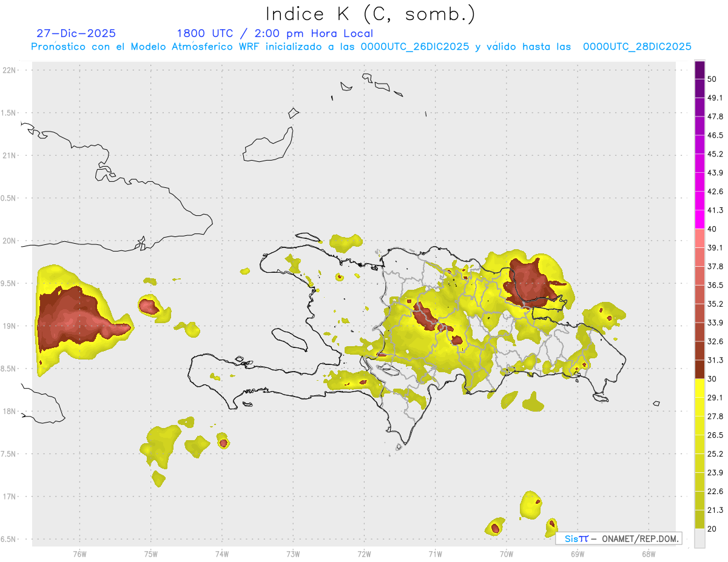This screenshot has width=728, height=562.
Task: Click colorbar value '32.6'
Action: 715,341
